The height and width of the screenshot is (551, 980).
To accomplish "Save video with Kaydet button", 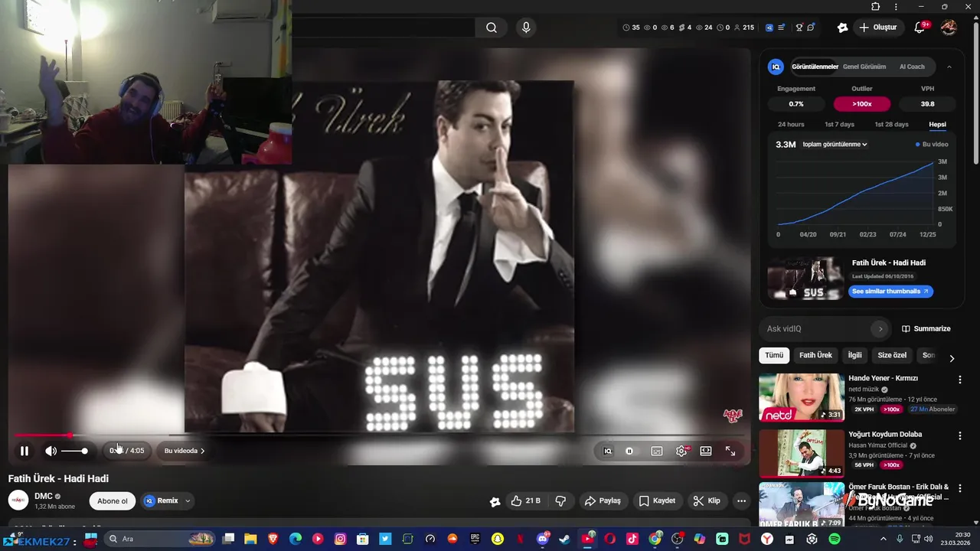I will 657,500.
